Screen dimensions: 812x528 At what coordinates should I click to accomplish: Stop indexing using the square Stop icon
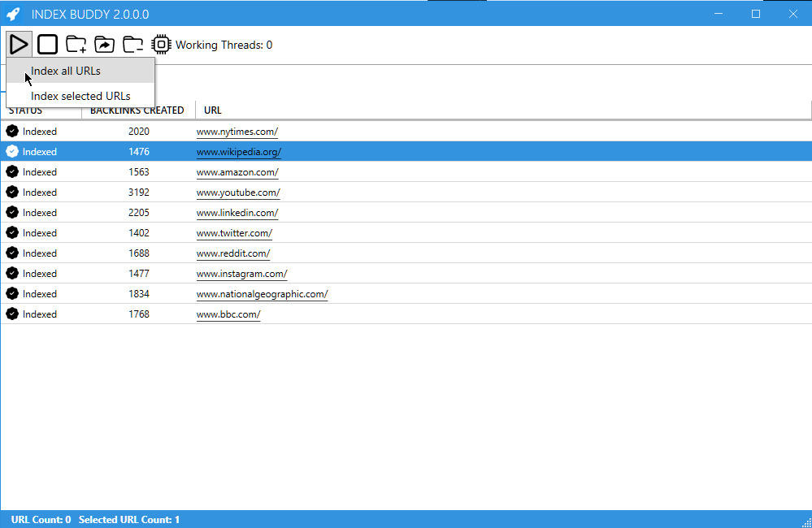click(x=47, y=44)
